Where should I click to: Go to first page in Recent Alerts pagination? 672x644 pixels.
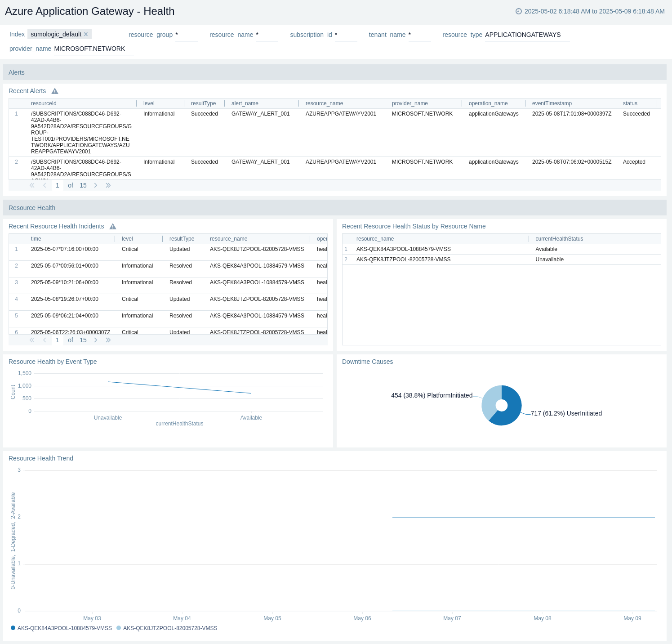32,185
